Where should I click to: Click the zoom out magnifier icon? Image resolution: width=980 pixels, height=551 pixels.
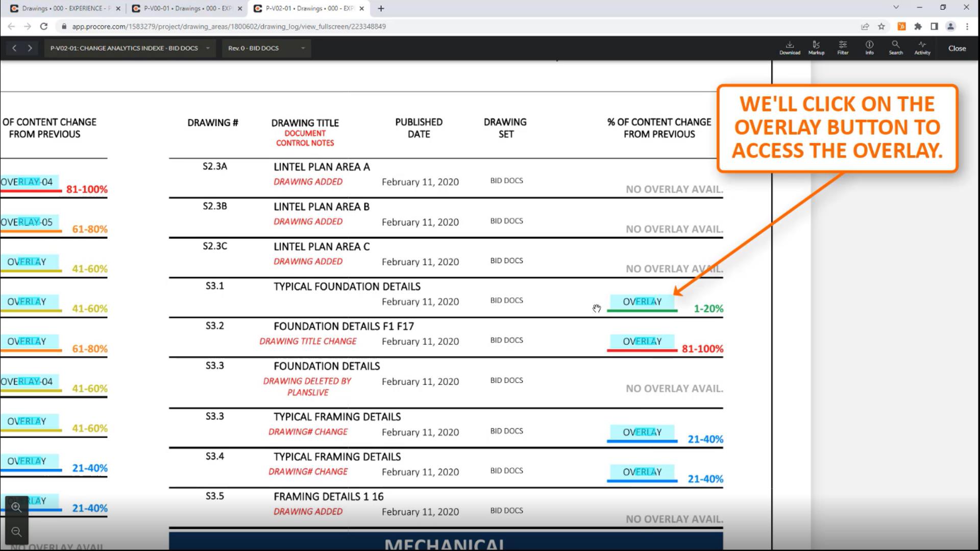coord(16,532)
